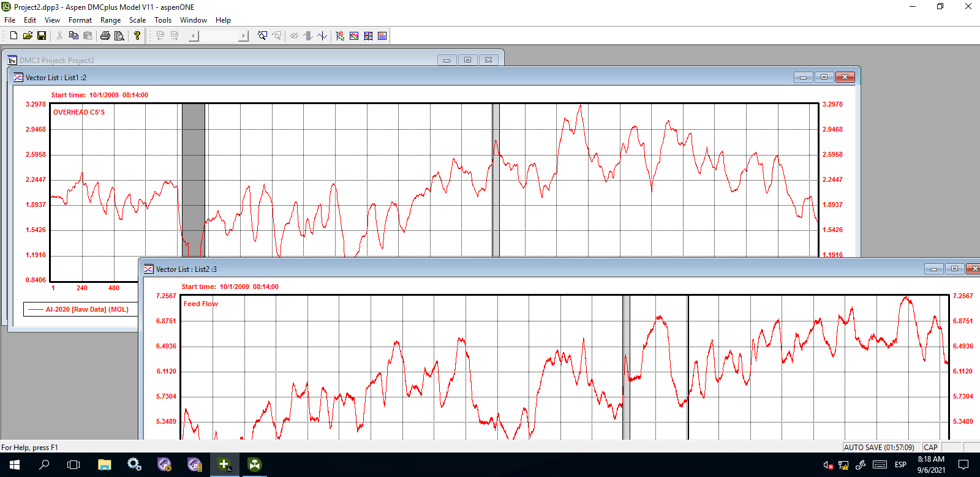
Task: Click the zoom-in magnifier toolbar icon
Action: click(262, 36)
